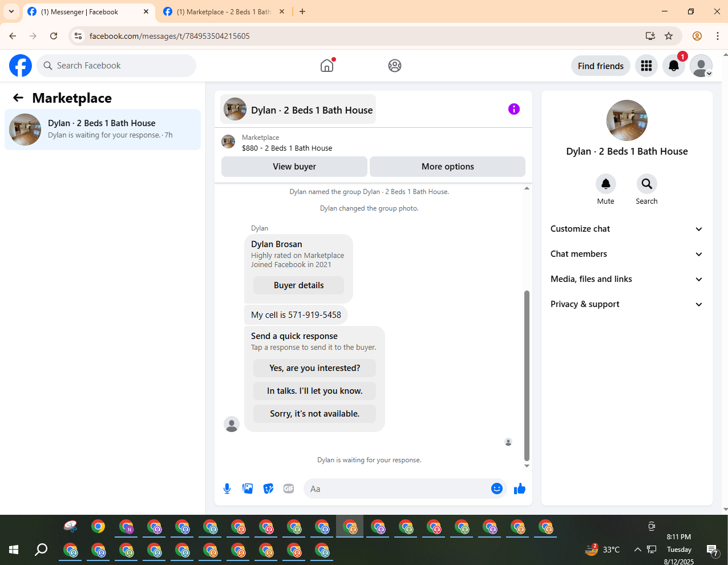The width and height of the screenshot is (728, 565).
Task: Open Buyer details
Action: pyautogui.click(x=298, y=285)
